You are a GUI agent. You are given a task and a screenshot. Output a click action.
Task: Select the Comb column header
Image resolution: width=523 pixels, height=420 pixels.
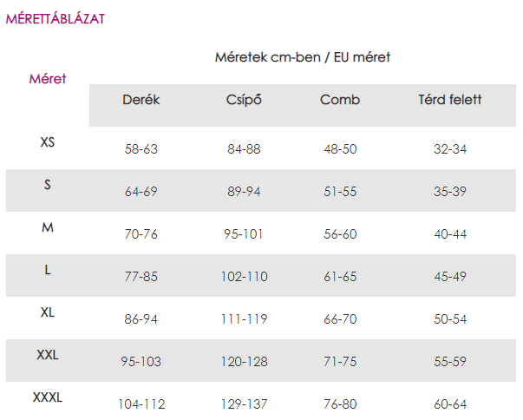pos(340,100)
